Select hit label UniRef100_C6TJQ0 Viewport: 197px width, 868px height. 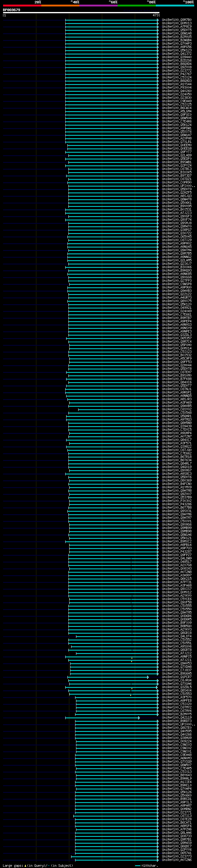177,450
